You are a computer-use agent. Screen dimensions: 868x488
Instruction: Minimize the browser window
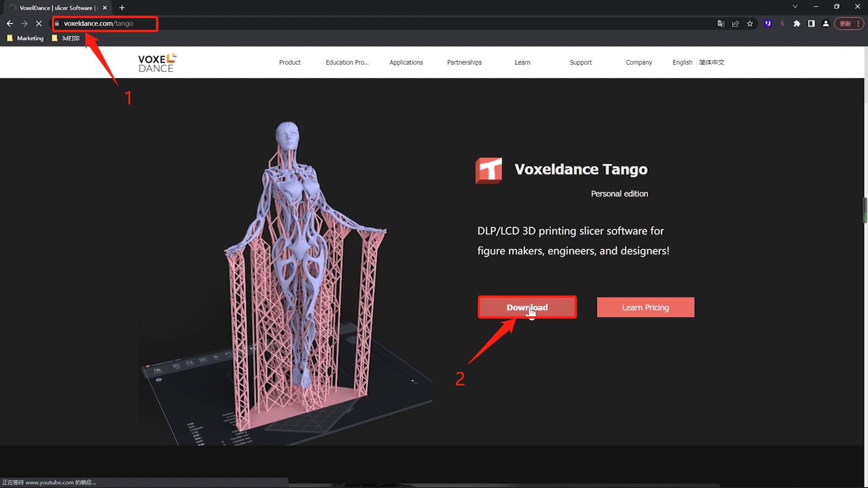click(x=816, y=6)
